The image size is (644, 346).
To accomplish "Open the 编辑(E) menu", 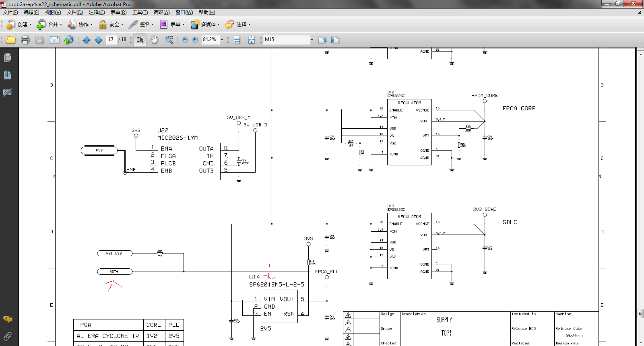I will point(31,12).
